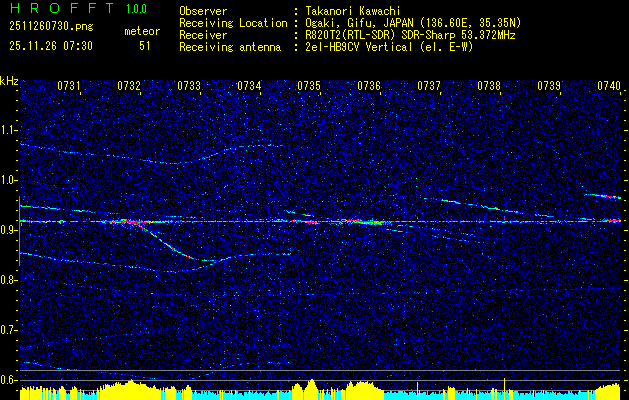
Task: Click the 0733 time marker
Action: (x=189, y=85)
